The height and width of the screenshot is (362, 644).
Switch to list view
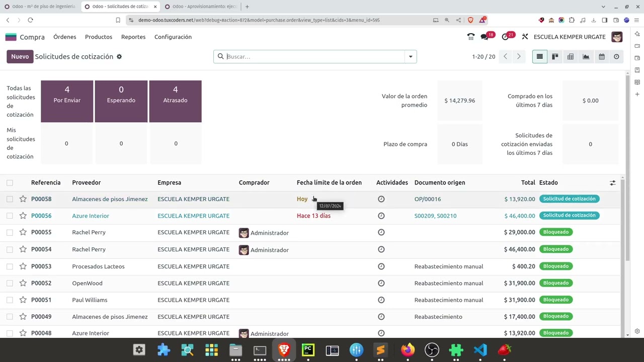click(539, 57)
